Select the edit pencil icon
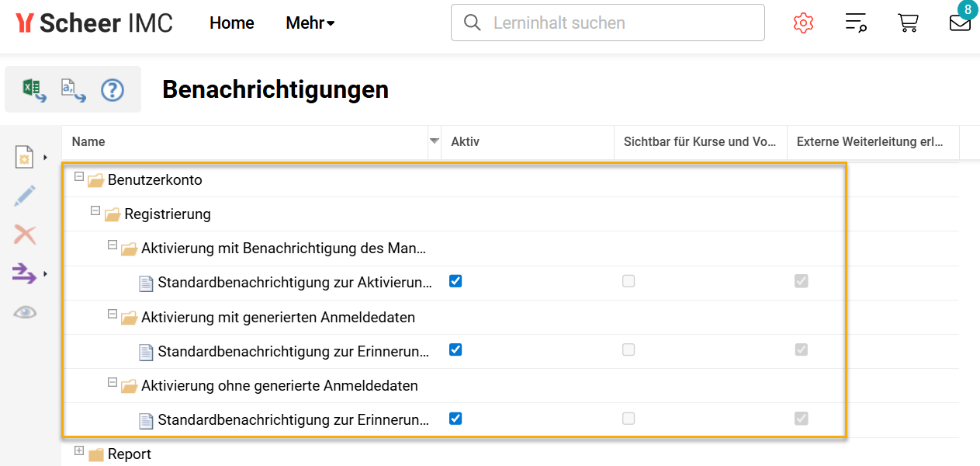Image resolution: width=980 pixels, height=466 pixels. pos(24,195)
